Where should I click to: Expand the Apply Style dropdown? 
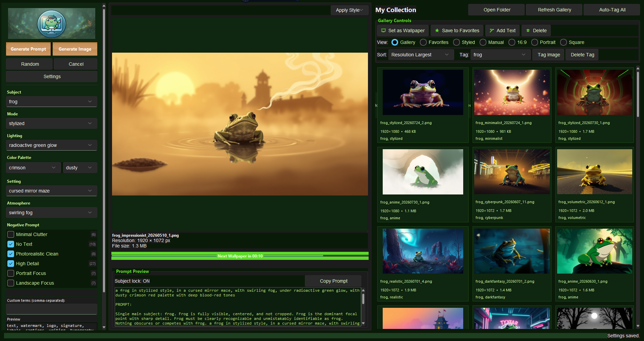(350, 10)
